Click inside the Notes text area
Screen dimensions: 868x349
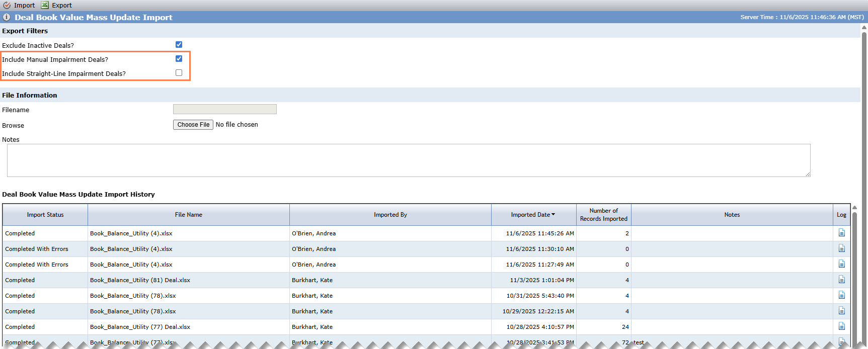(x=409, y=160)
